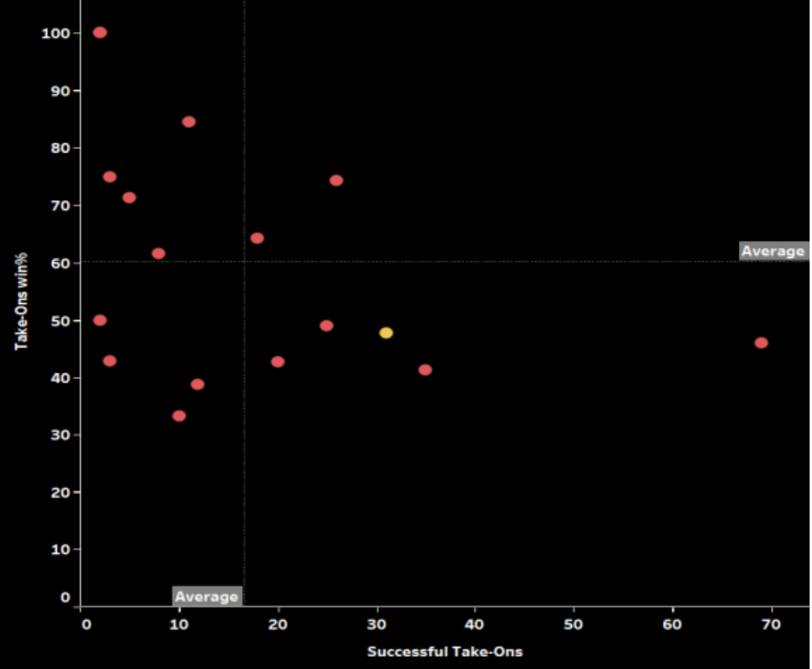Click the point at 18 take-ons, 64%
The width and height of the screenshot is (812, 669).
tap(257, 238)
